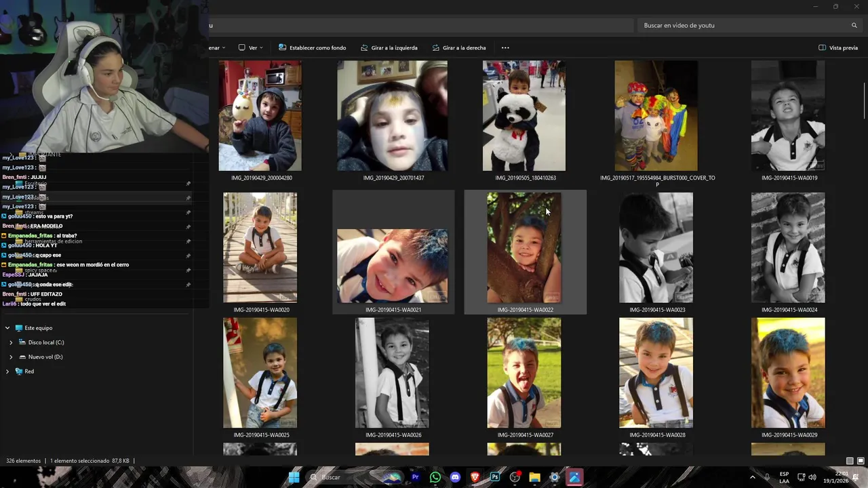The width and height of the screenshot is (868, 488).
Task: Click file name IMG-20190415-WA0026
Action: (393, 435)
